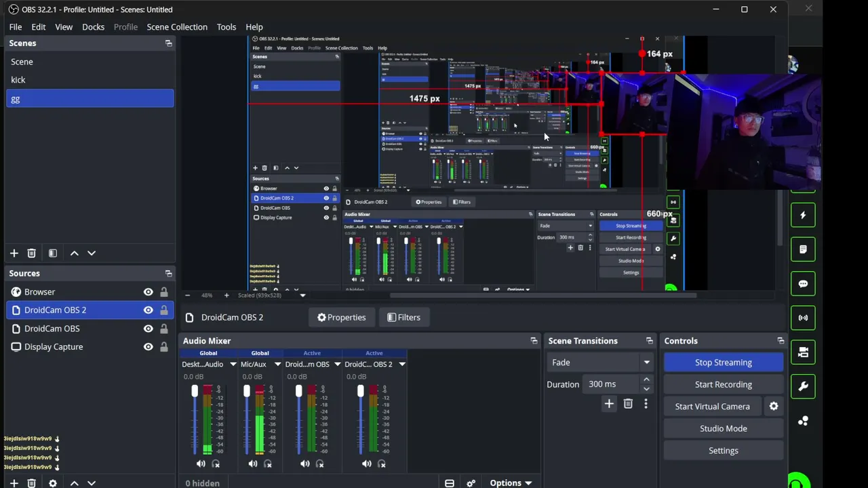Open the preview Scaled size dropdown
The height and width of the screenshot is (488, 868).
click(302, 296)
